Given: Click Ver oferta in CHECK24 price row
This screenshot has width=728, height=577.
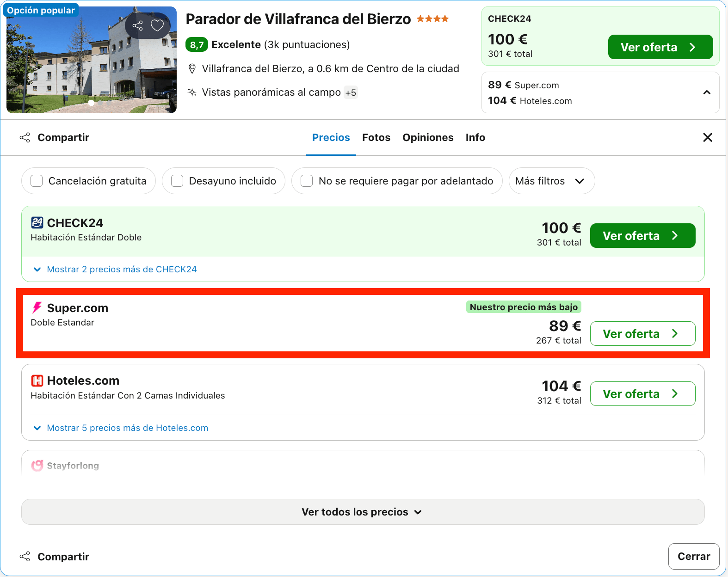Looking at the screenshot, I should click(x=642, y=236).
